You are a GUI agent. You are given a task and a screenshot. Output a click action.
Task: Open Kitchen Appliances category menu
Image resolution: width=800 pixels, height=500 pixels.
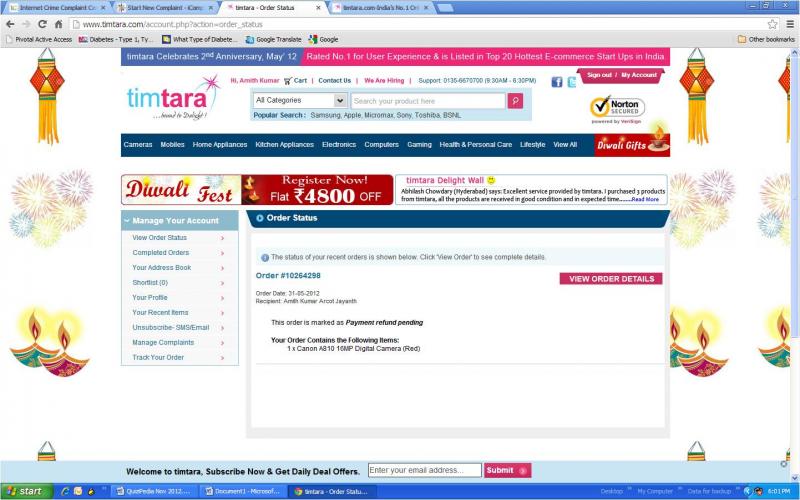point(285,145)
